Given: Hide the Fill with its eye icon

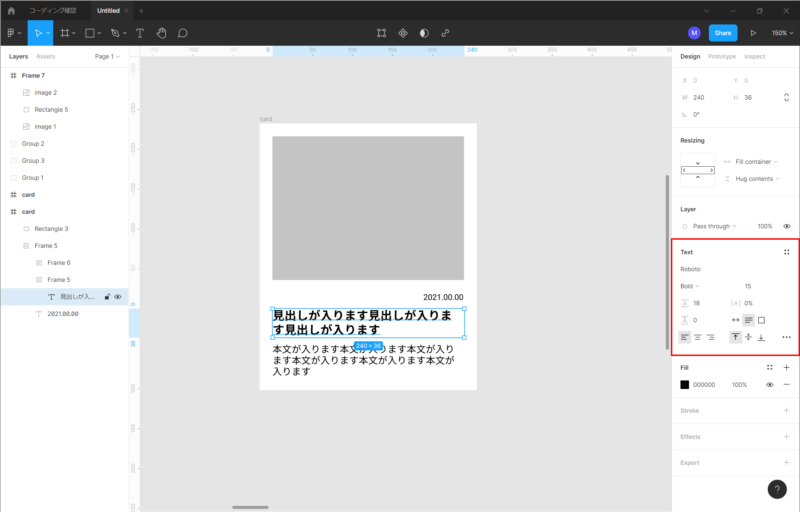Looking at the screenshot, I should tap(770, 384).
